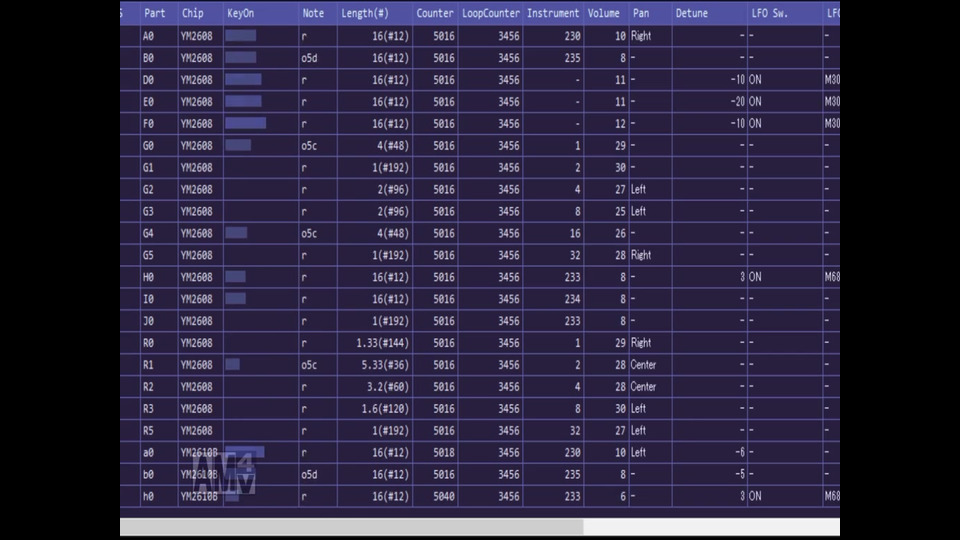The width and height of the screenshot is (960, 540).
Task: Click the Counter column header
Action: click(x=435, y=13)
